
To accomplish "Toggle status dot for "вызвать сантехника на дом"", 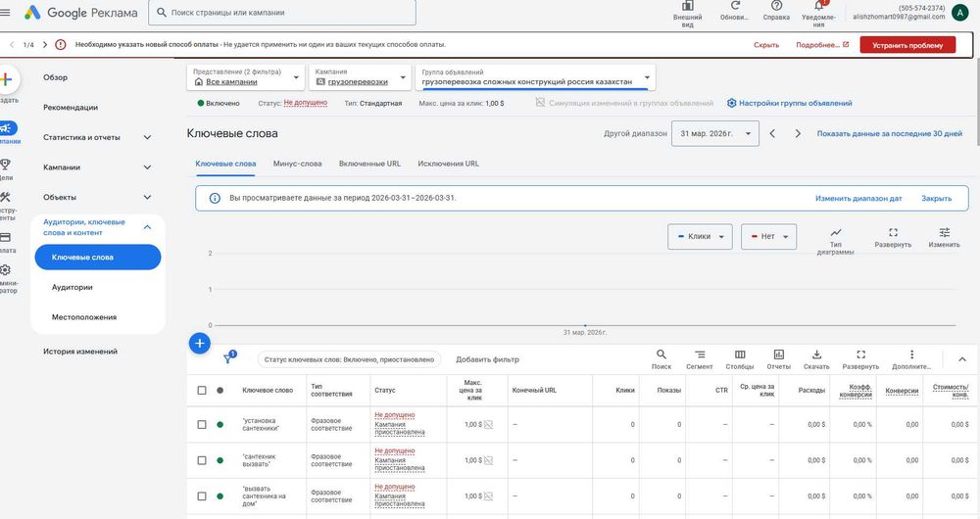I will click(x=220, y=496).
